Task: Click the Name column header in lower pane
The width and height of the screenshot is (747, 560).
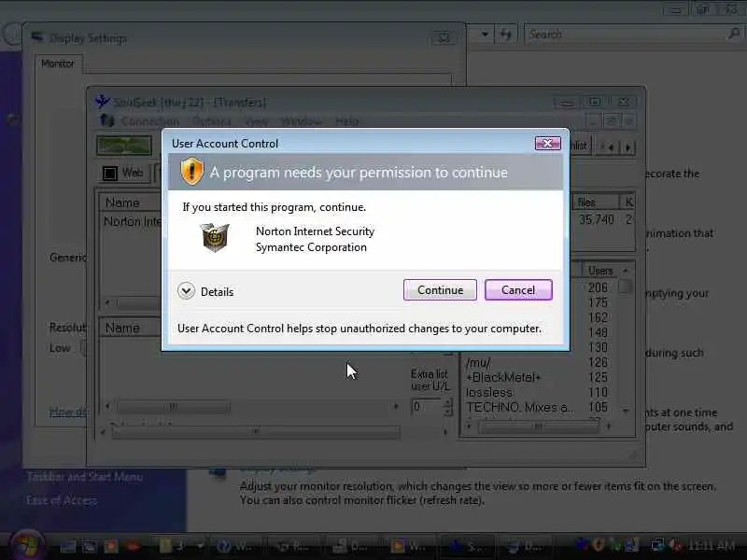Action: pyautogui.click(x=130, y=328)
